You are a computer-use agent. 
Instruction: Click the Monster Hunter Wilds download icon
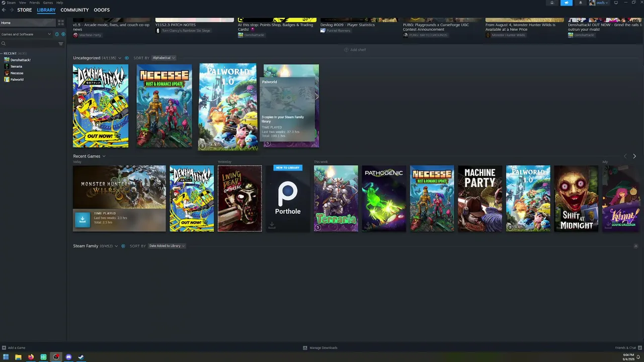(x=83, y=219)
